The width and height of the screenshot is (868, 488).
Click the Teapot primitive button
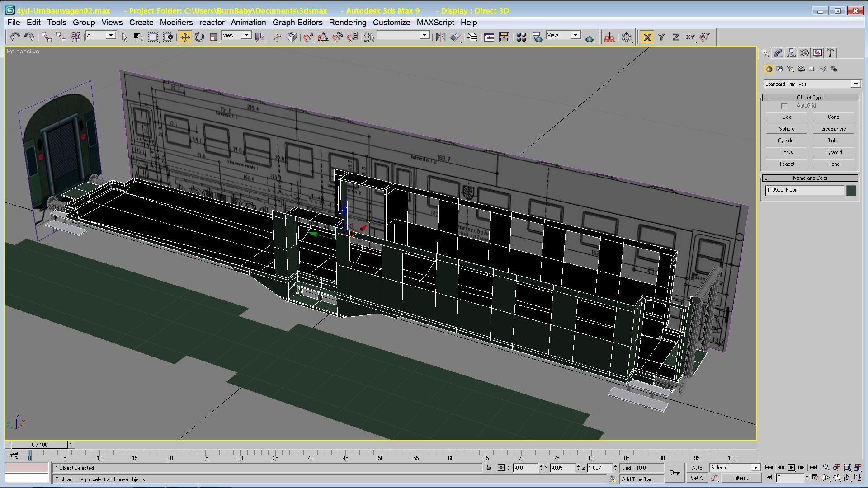point(786,164)
